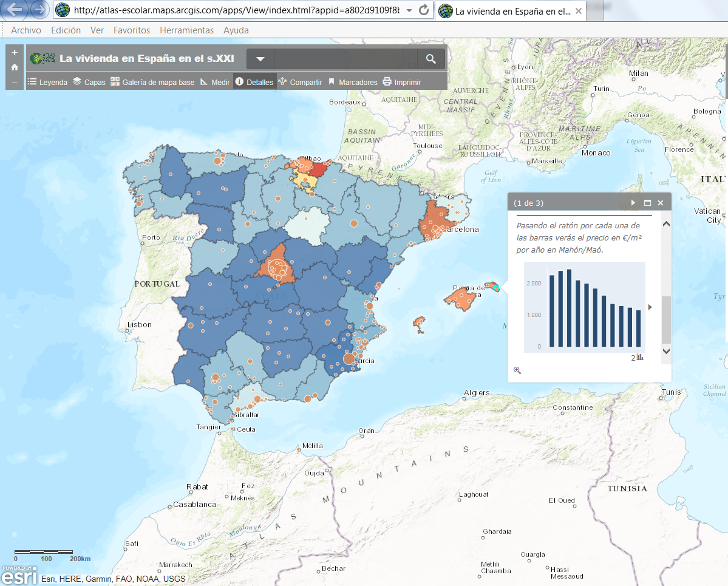Screen dimensions: 728x586
Task: Click the "(1 de 3)" popup counter
Action: click(x=528, y=203)
